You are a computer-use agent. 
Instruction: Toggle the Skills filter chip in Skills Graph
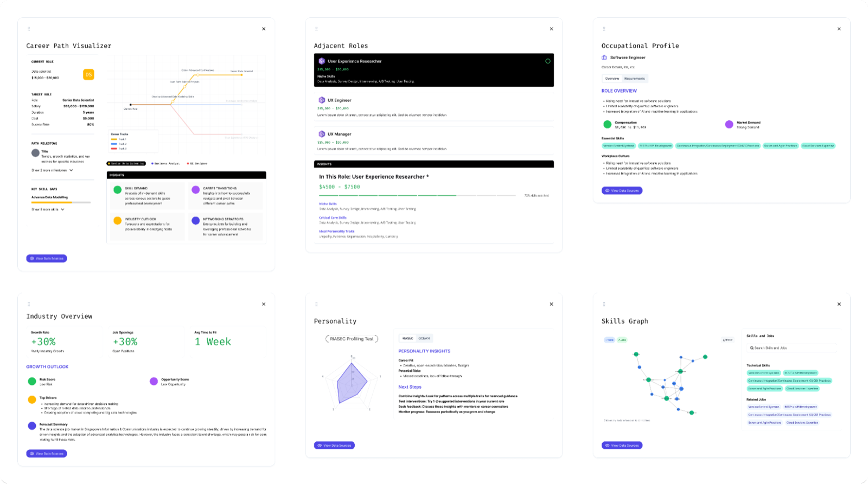pos(609,340)
